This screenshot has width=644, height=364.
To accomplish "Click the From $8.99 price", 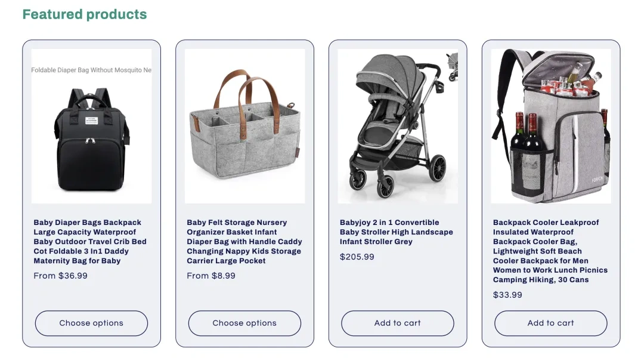I will [x=211, y=276].
